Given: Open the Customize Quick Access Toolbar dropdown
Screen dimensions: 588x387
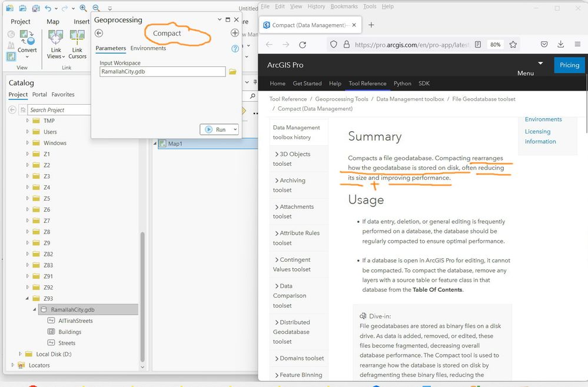Looking at the screenshot, I should click(109, 8).
